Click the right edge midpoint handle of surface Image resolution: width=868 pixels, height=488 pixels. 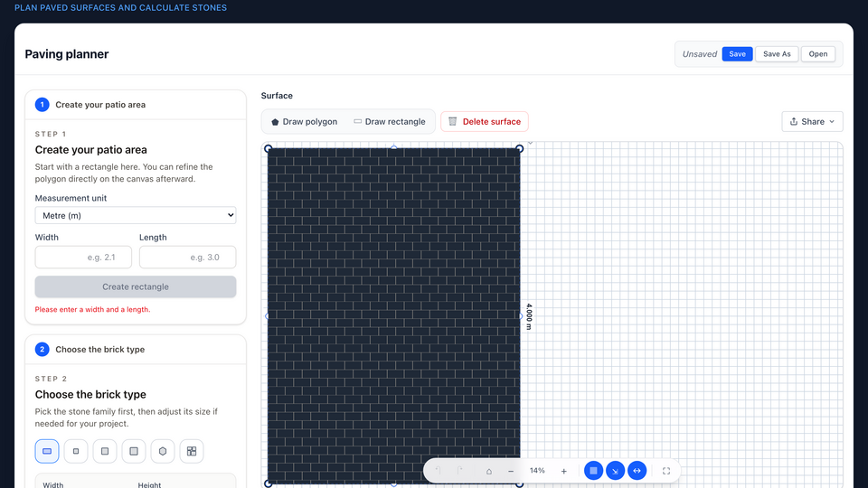(520, 316)
